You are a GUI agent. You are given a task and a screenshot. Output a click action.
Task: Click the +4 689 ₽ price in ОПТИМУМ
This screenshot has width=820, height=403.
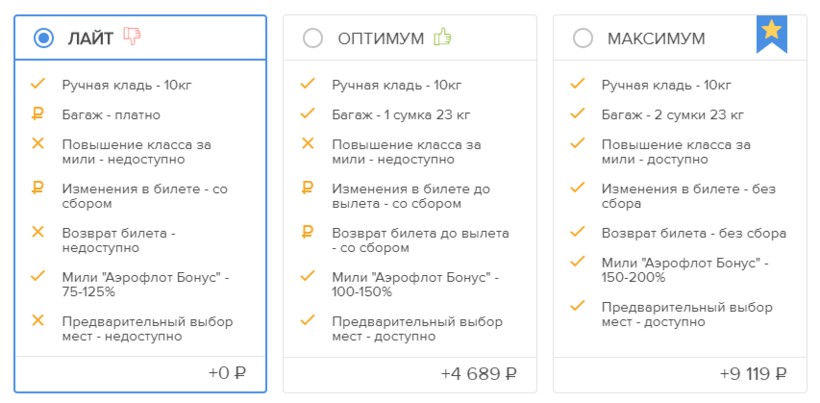coord(478,374)
